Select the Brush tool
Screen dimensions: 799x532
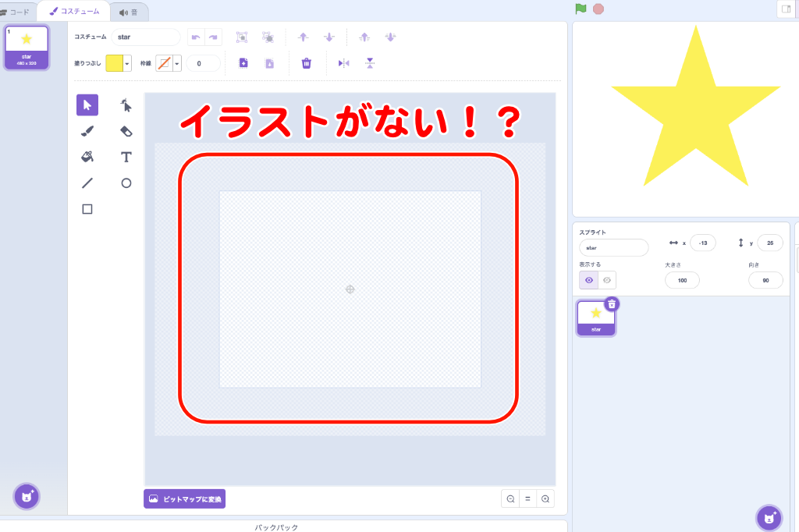pos(87,131)
